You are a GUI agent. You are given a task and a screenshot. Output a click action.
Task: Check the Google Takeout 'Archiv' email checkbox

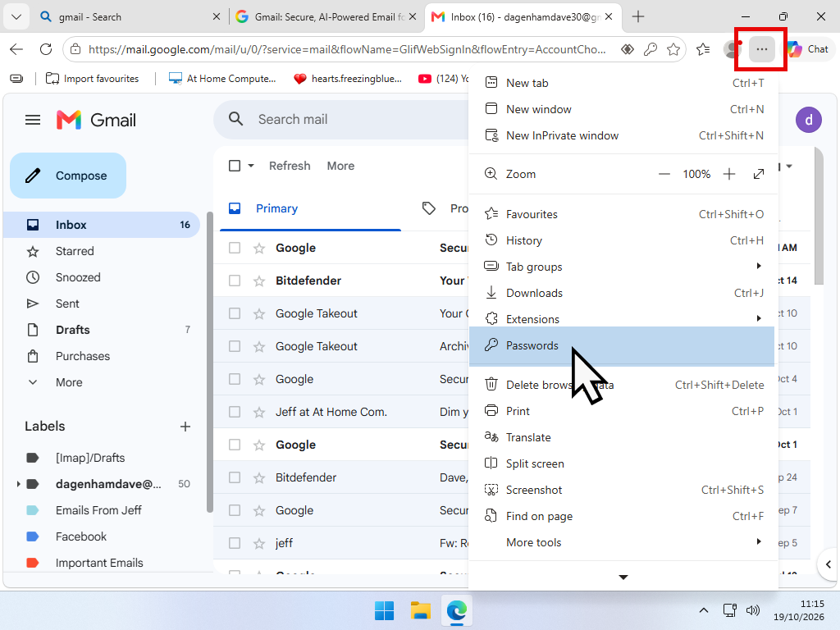coord(235,346)
